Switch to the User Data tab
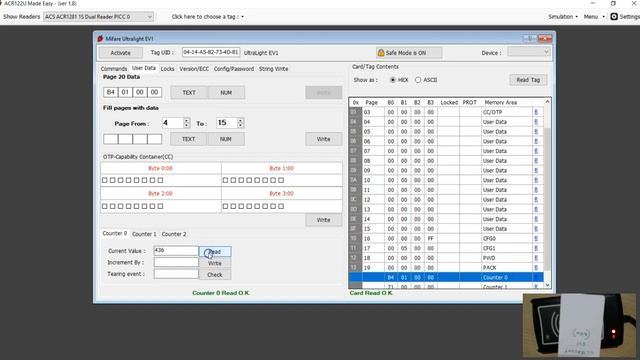Screen dimensions: 640x360 144,68
